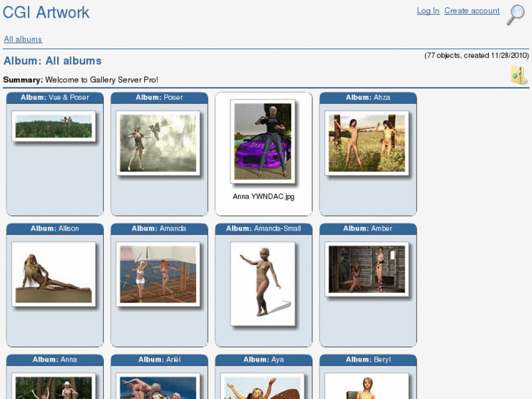Click the 'Album: Amanda' header
The height and width of the screenshot is (399, 532).
(160, 228)
